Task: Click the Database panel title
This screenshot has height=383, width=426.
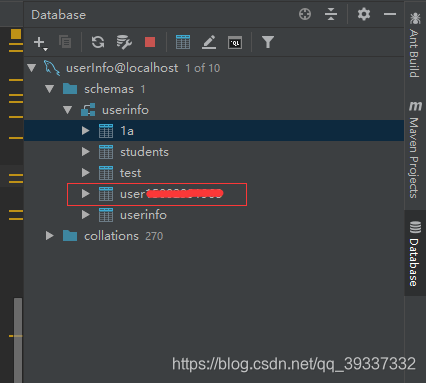Action: point(59,15)
